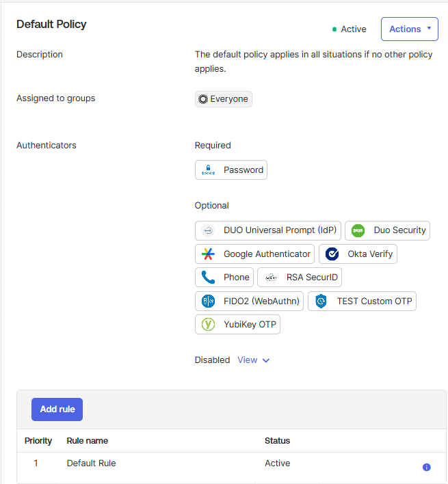Click the Google Authenticator icon
This screenshot has height=484, width=448.
(208, 254)
